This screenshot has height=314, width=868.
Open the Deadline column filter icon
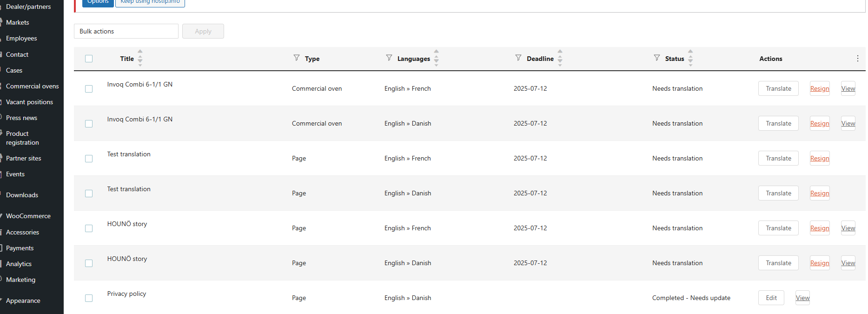pos(518,58)
